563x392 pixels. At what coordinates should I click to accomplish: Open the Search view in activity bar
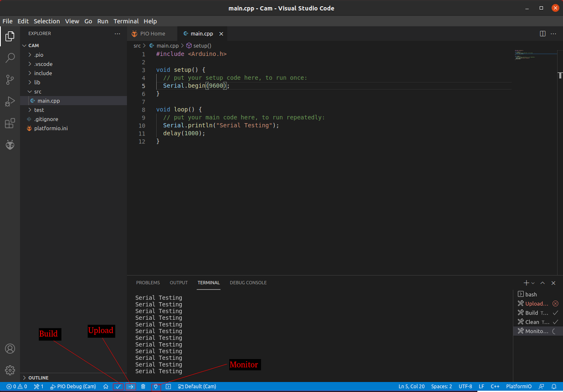[x=10, y=58]
